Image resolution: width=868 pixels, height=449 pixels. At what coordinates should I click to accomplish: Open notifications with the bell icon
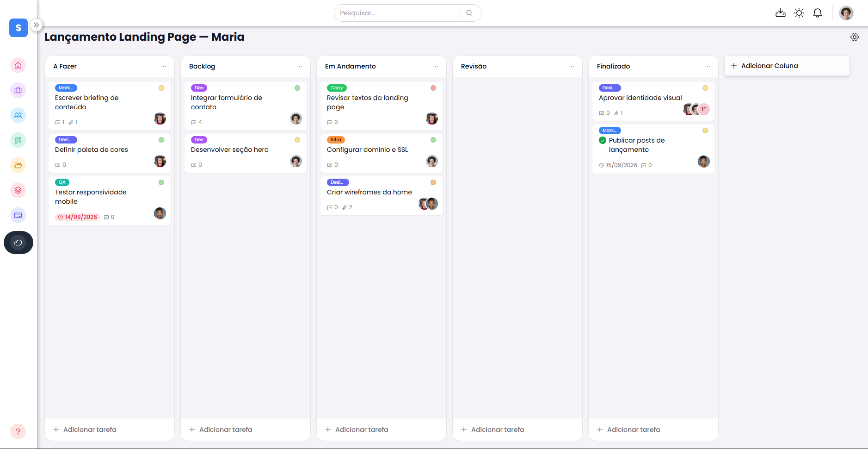[x=818, y=13]
